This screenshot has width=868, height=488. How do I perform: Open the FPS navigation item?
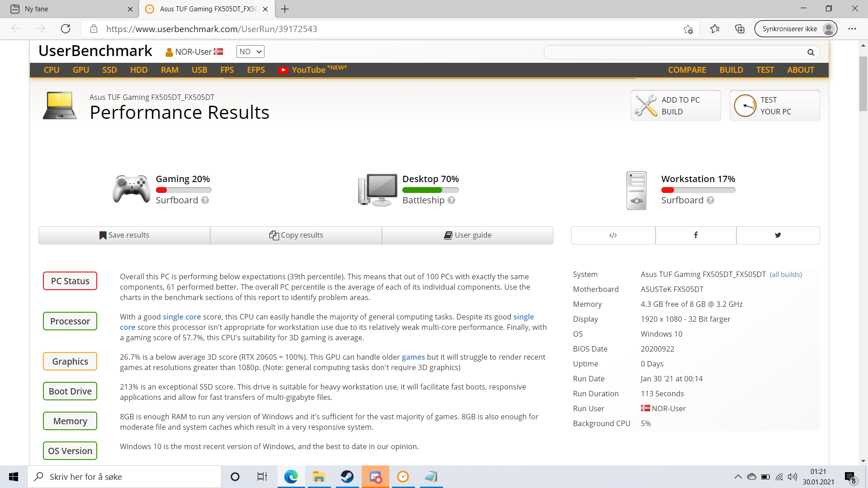click(x=227, y=70)
